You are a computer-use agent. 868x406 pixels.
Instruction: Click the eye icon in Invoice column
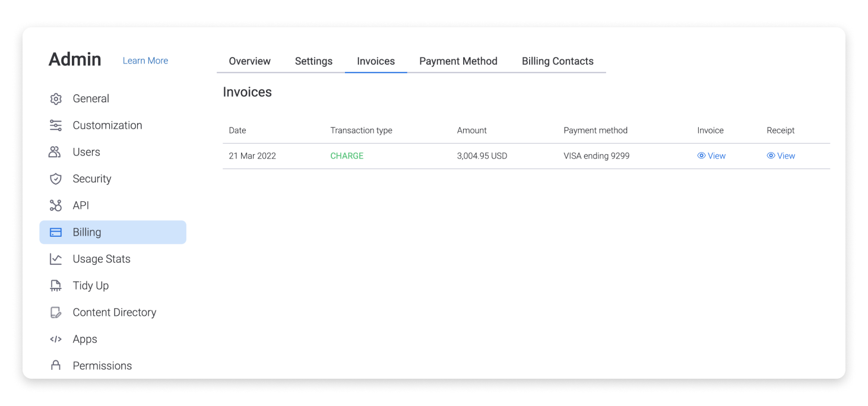click(701, 156)
